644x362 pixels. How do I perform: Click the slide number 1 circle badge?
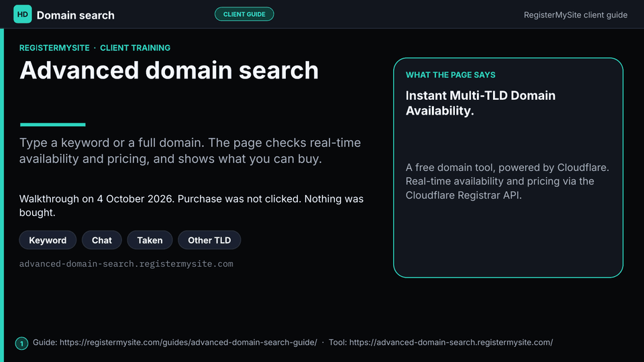click(21, 343)
